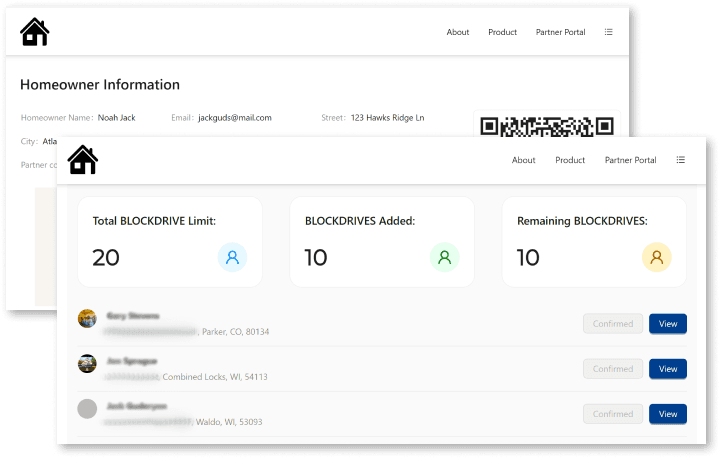Open Partner Portal in the front window navigation
720x458 pixels.
click(x=630, y=160)
